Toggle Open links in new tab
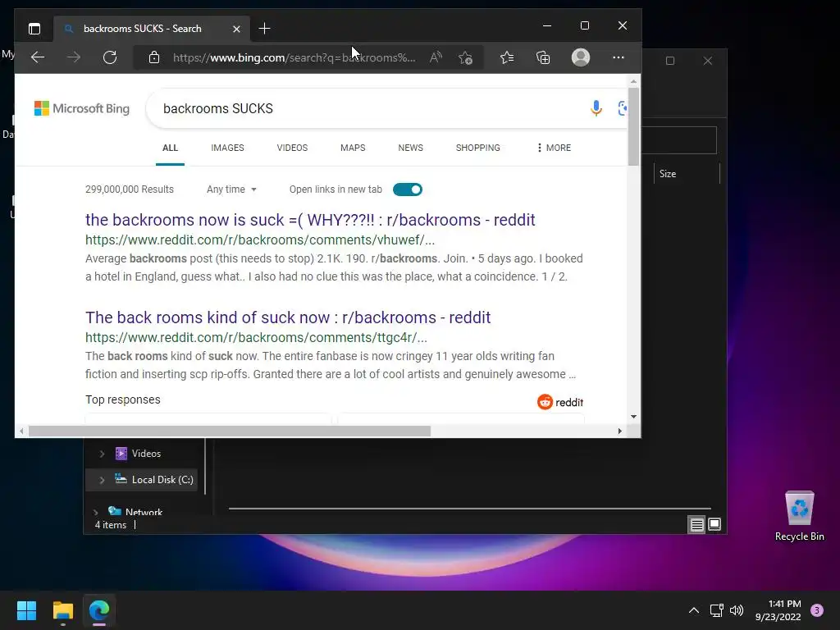840x630 pixels. 408,189
